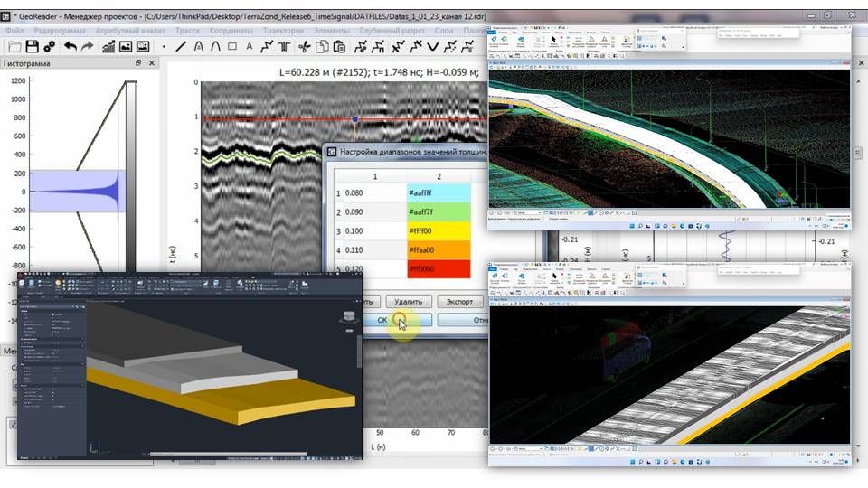This screenshot has width=868, height=488.
Task: Open the settings gears icon
Action: (50, 46)
